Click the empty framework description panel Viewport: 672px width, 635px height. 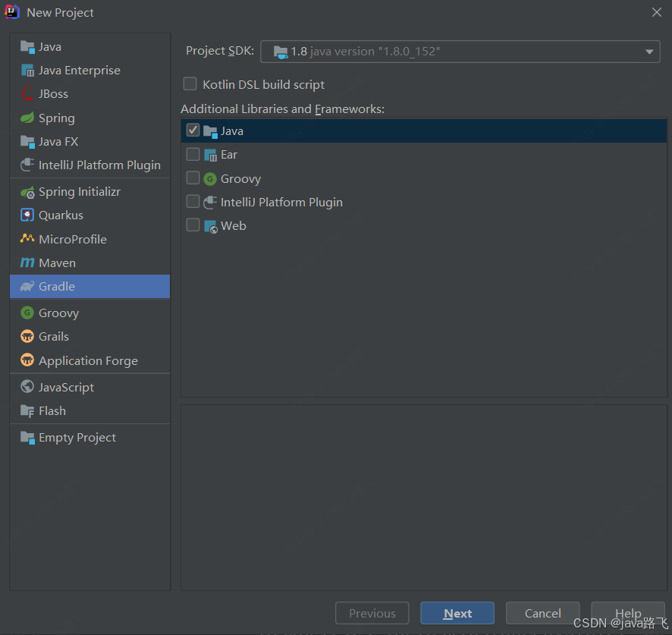[x=424, y=498]
